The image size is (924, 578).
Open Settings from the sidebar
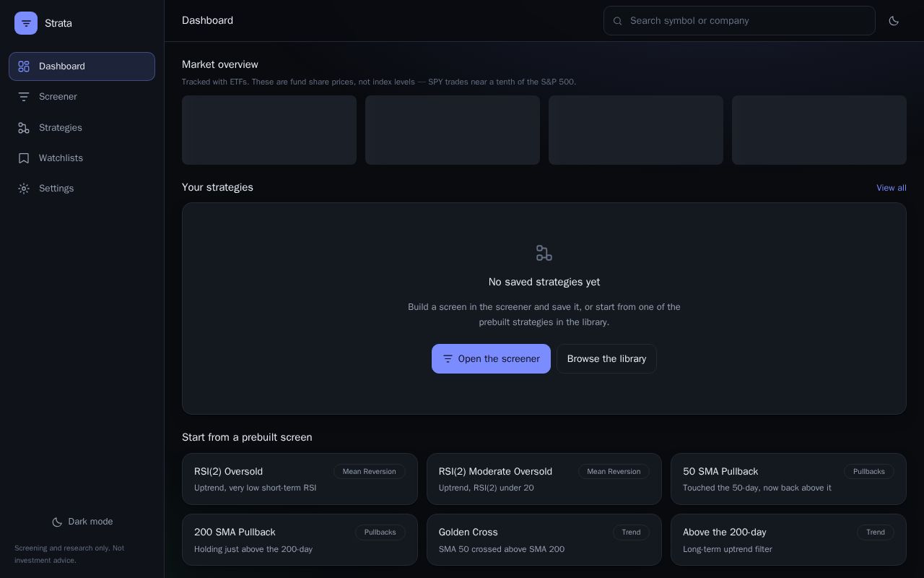pos(82,189)
